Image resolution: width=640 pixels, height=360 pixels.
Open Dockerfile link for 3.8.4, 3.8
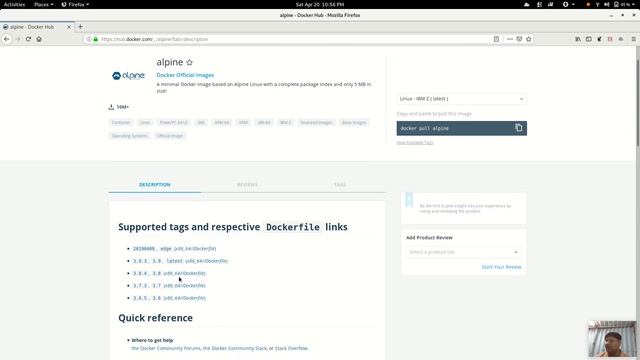pos(184,273)
